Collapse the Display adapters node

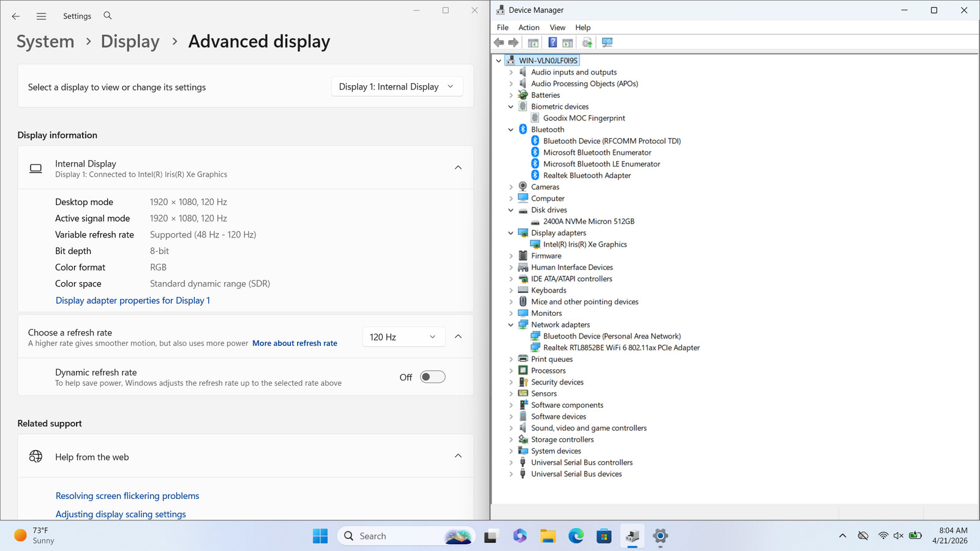point(511,233)
